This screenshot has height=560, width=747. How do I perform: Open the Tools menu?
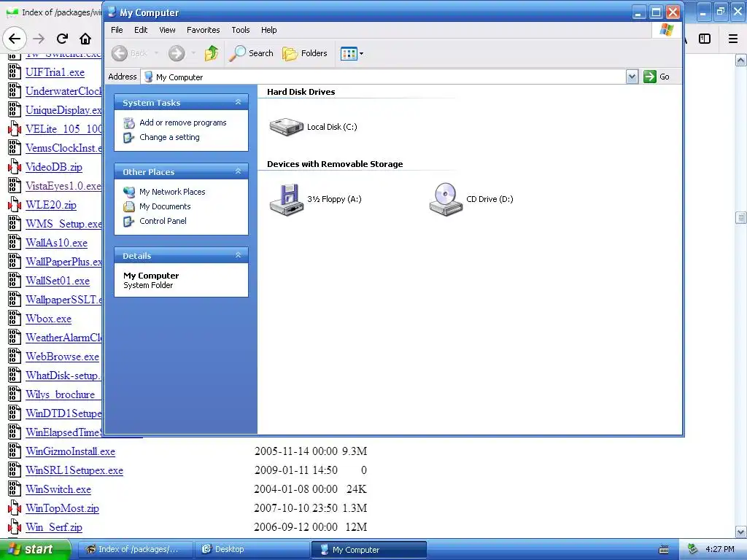241,30
